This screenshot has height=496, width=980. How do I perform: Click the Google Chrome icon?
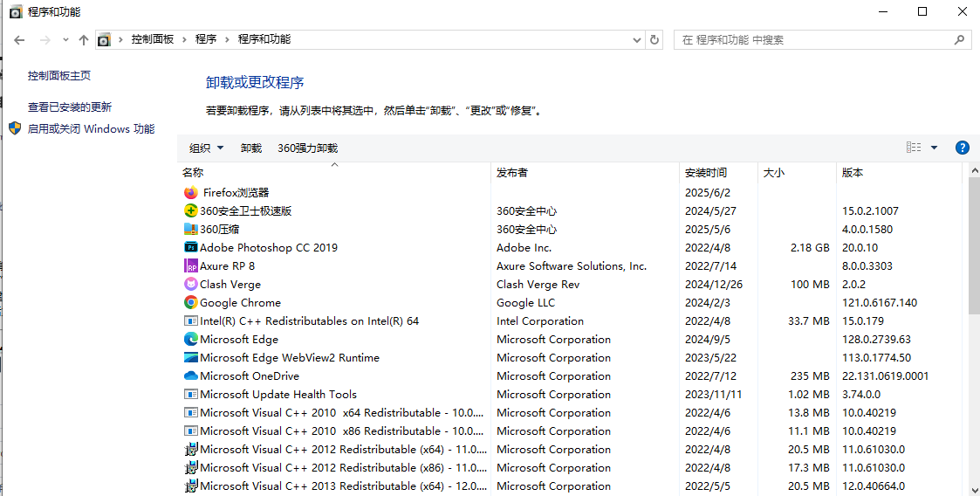191,303
